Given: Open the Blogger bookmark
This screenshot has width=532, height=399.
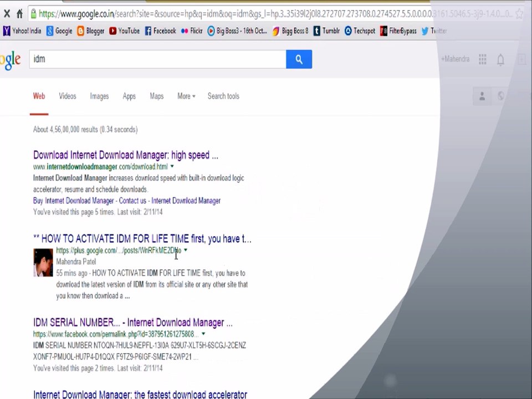Looking at the screenshot, I should point(90,31).
